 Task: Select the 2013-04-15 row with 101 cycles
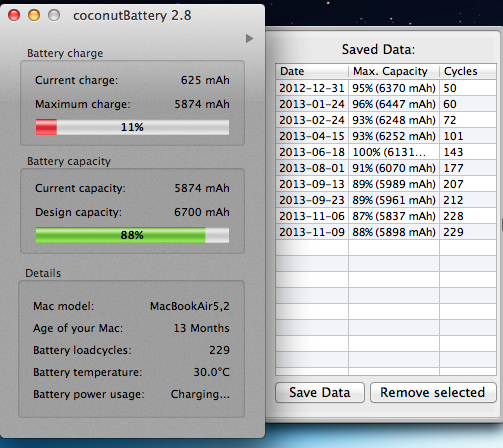386,136
